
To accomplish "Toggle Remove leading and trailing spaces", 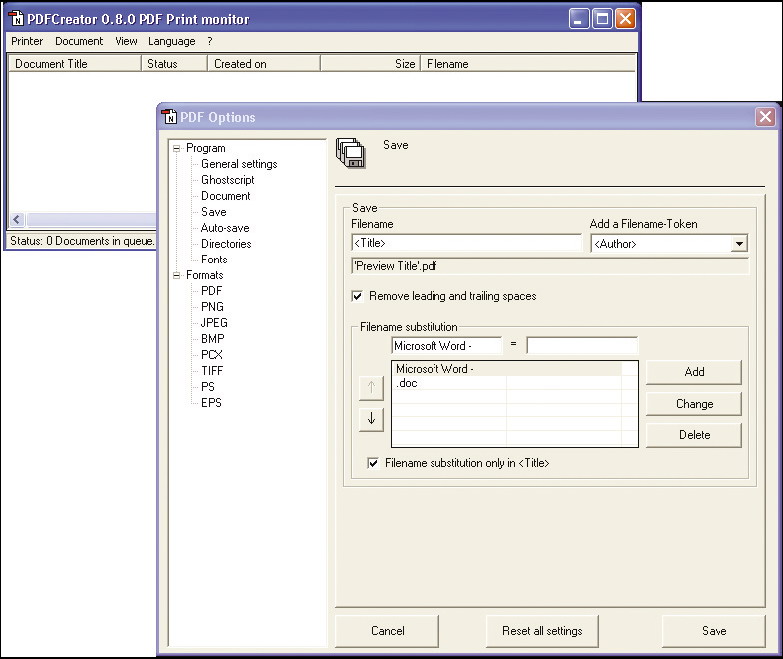I will 358,296.
